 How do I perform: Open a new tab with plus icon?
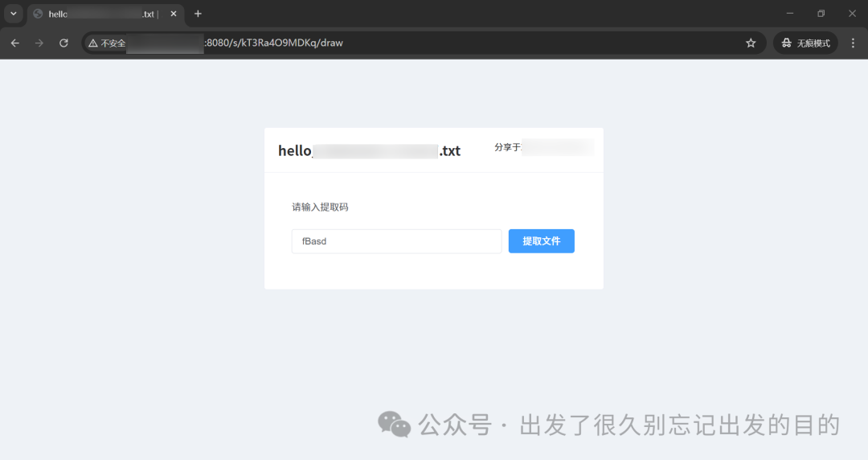pos(198,14)
